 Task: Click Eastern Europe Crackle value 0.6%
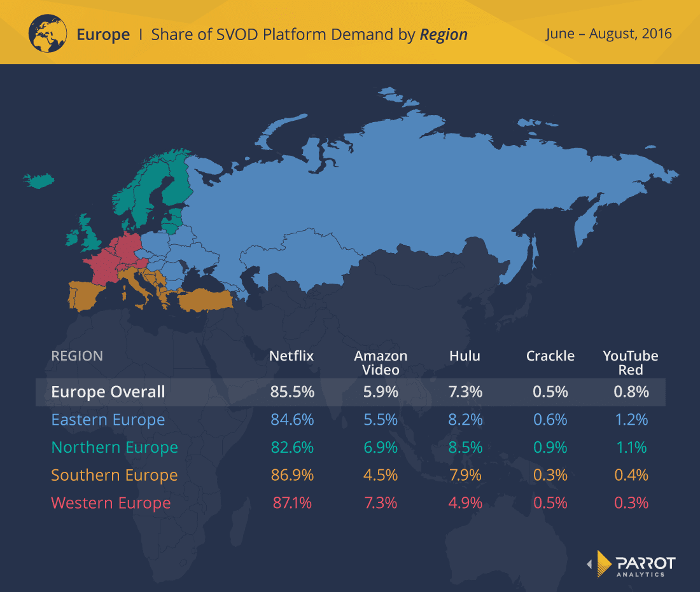pyautogui.click(x=550, y=420)
